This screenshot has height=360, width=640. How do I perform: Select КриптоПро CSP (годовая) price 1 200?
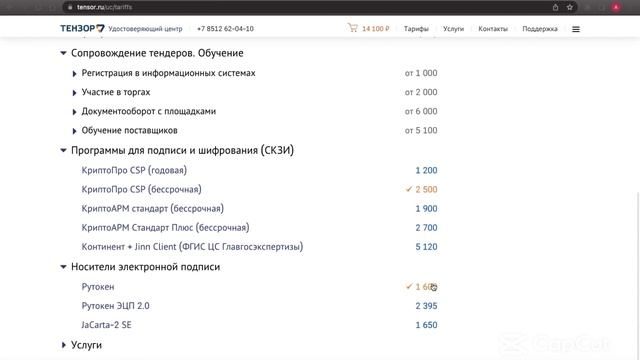tap(426, 170)
